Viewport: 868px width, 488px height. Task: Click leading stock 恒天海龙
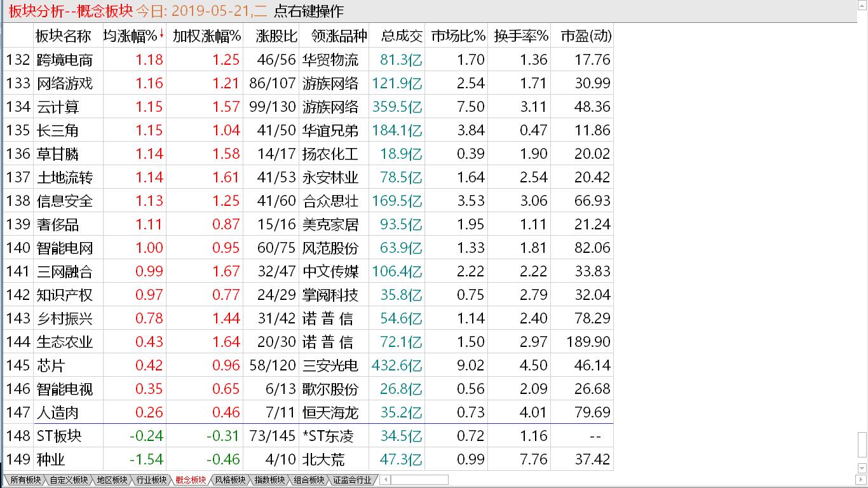pyautogui.click(x=330, y=412)
